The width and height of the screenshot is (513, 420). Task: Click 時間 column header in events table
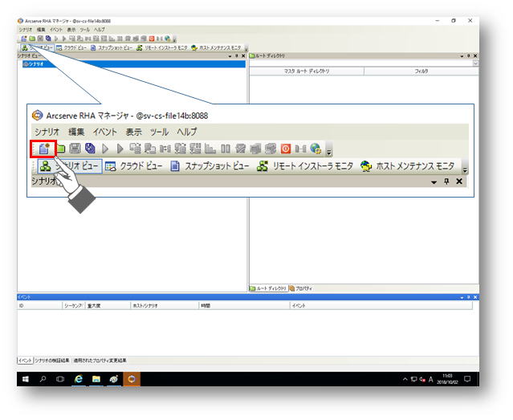click(x=244, y=306)
